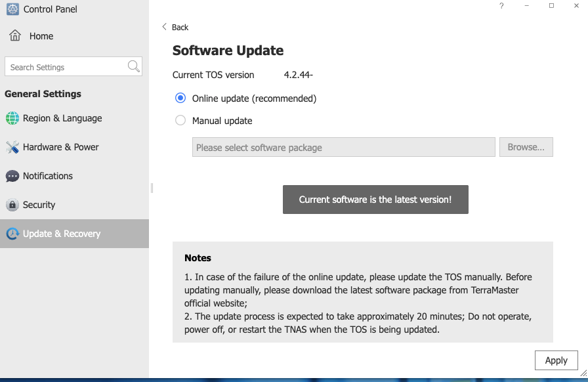Click the help question mark icon
The width and height of the screenshot is (588, 382).
click(501, 6)
